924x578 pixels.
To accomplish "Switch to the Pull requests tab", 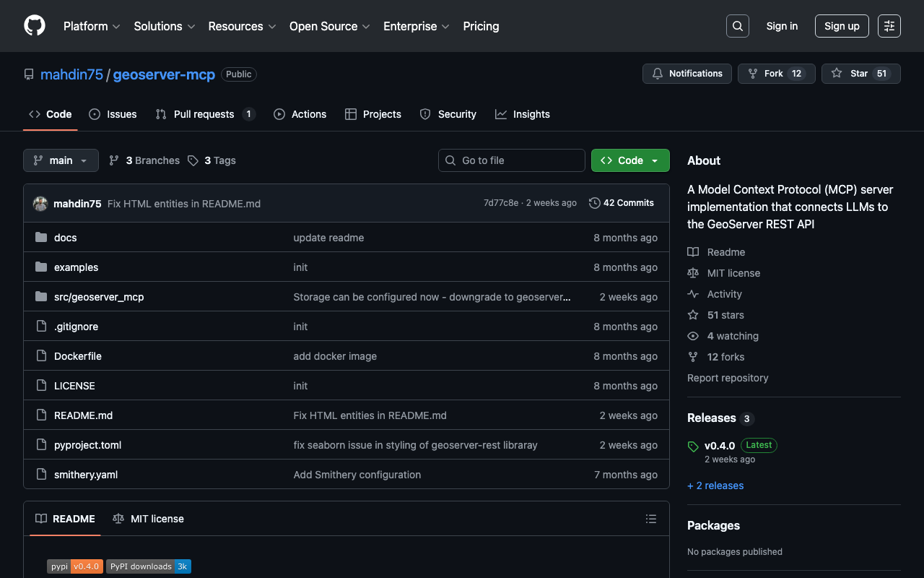I will (204, 114).
